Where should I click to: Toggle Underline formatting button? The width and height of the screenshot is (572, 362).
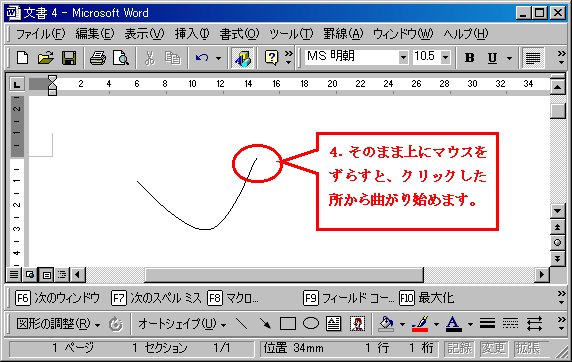click(492, 58)
